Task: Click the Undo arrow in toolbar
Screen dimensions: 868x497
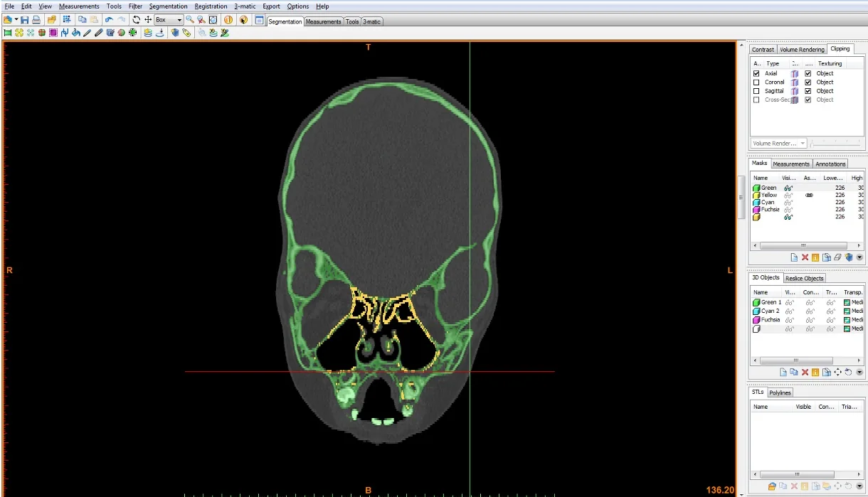Action: click(x=108, y=20)
